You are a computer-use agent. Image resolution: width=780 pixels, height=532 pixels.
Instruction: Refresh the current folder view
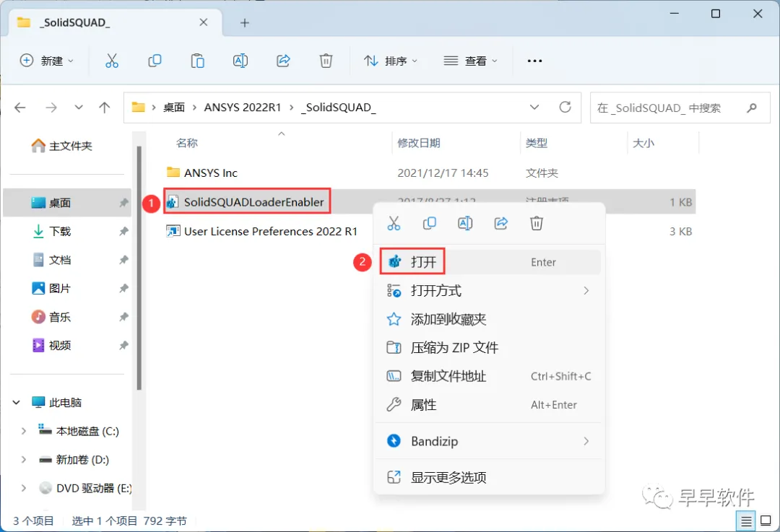point(565,107)
